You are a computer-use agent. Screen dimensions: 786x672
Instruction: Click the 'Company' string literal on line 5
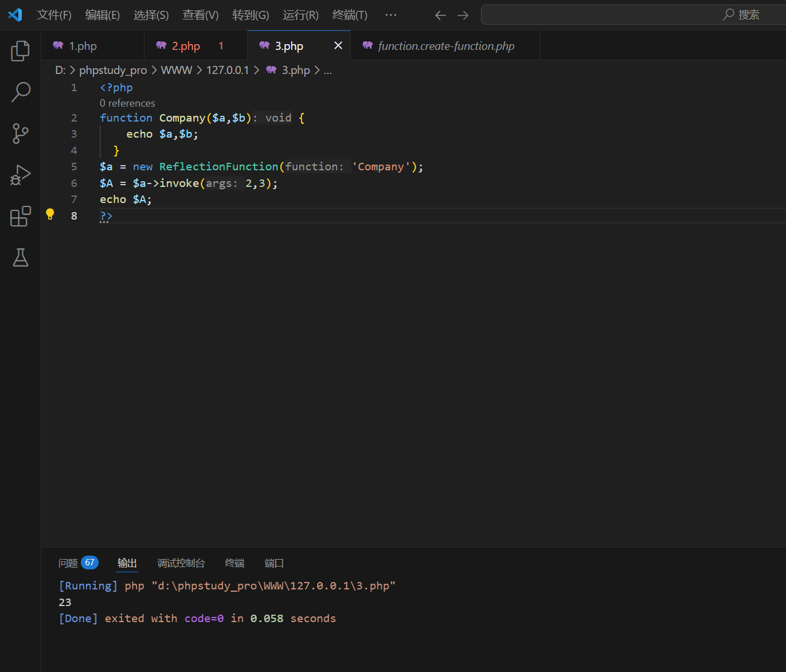coord(381,166)
